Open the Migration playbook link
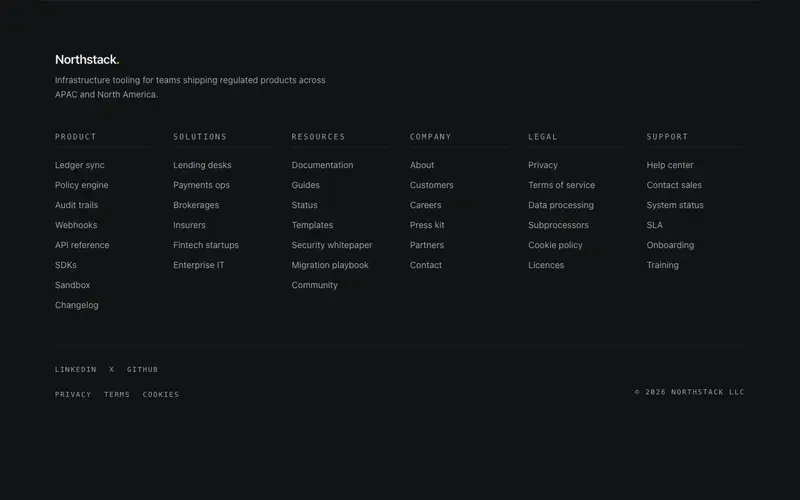The height and width of the screenshot is (500, 800). point(330,265)
